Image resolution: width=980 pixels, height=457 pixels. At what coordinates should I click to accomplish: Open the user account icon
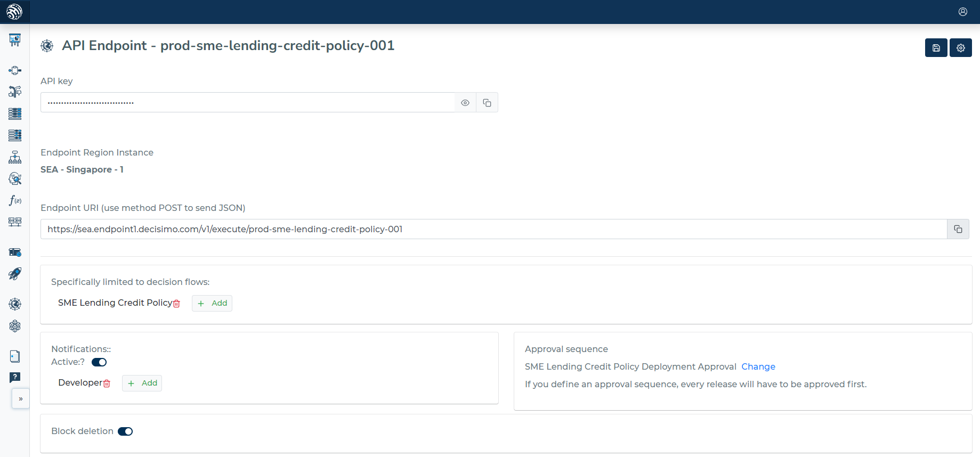point(963,12)
